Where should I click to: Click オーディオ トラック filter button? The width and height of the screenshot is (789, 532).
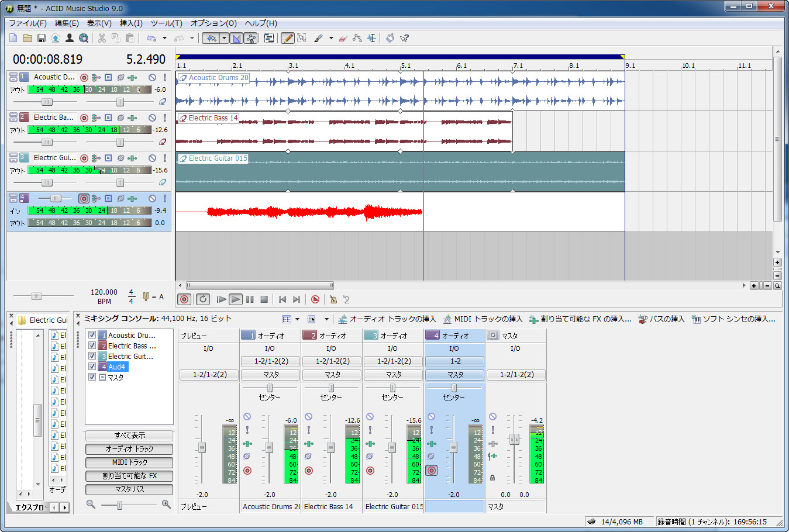[x=129, y=449]
